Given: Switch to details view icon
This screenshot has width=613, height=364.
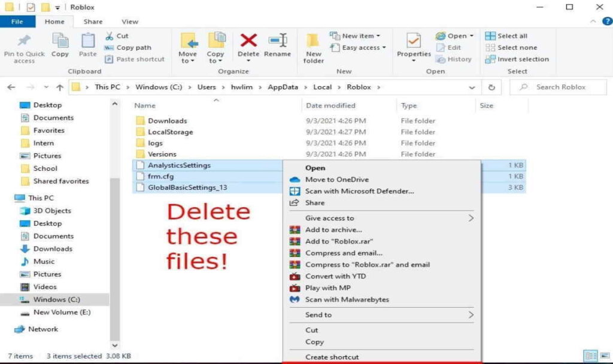Looking at the screenshot, I should pos(590,356).
